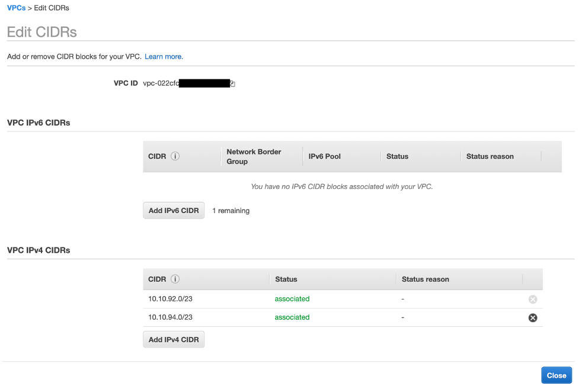The image size is (579, 392).
Task: Copy the VPC ID using the copy icon
Action: (232, 83)
